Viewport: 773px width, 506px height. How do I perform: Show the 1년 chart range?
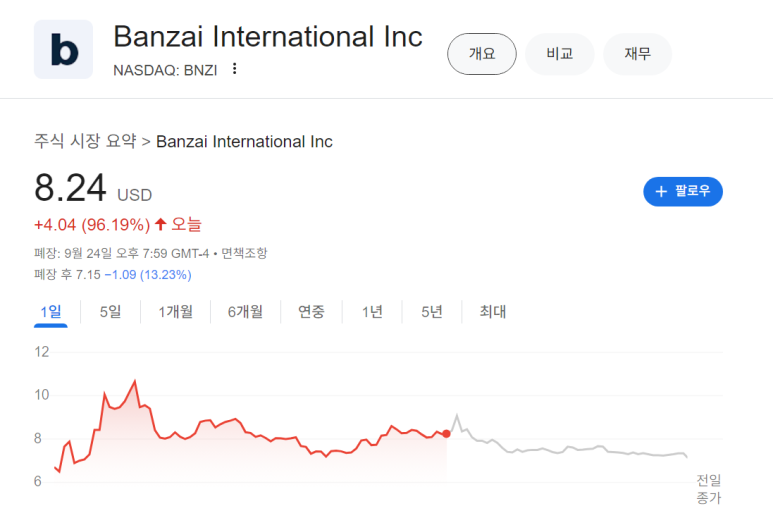coord(372,312)
